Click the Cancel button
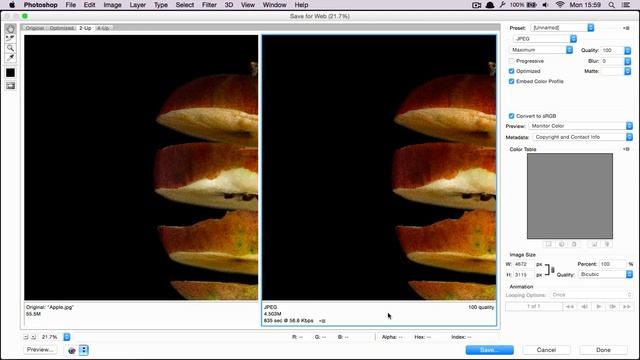640x360 pixels. pyautogui.click(x=546, y=350)
